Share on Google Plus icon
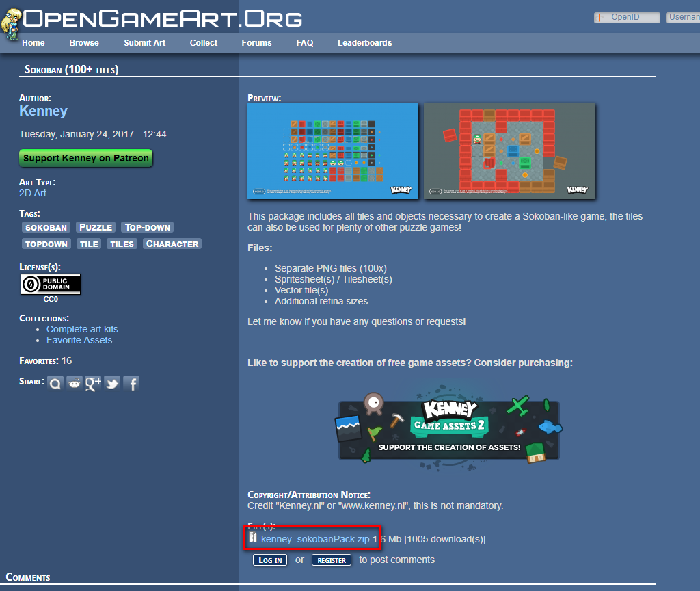The image size is (700, 591). 93,383
